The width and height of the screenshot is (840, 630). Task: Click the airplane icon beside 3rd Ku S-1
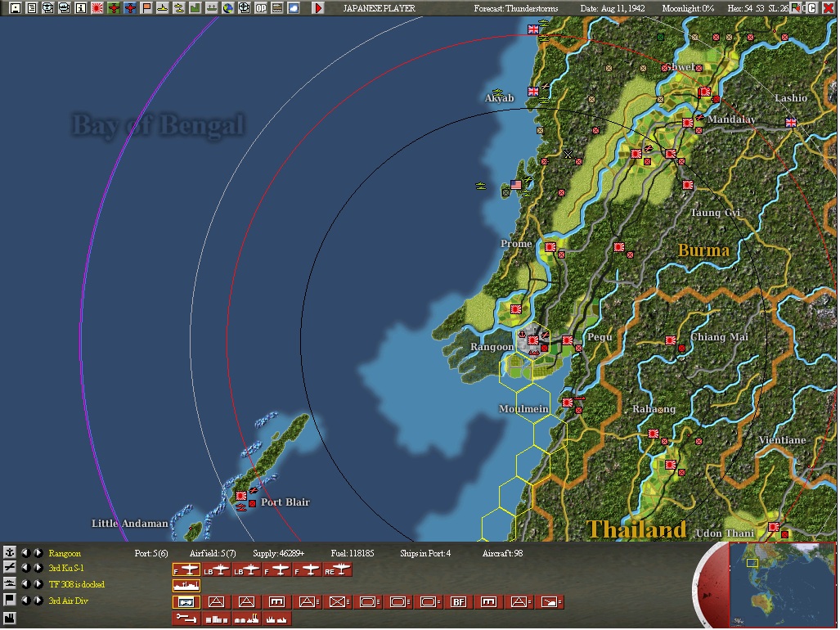[9, 567]
